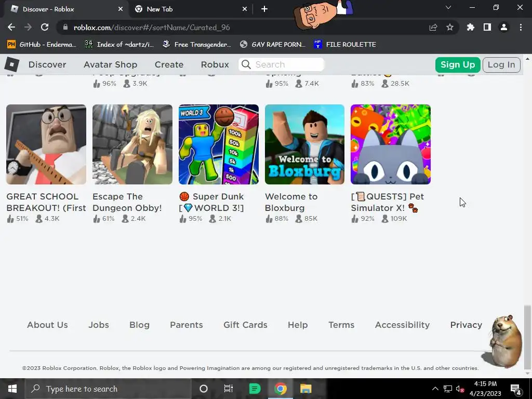
Task: Open the notification center icon
Action: tap(516, 389)
